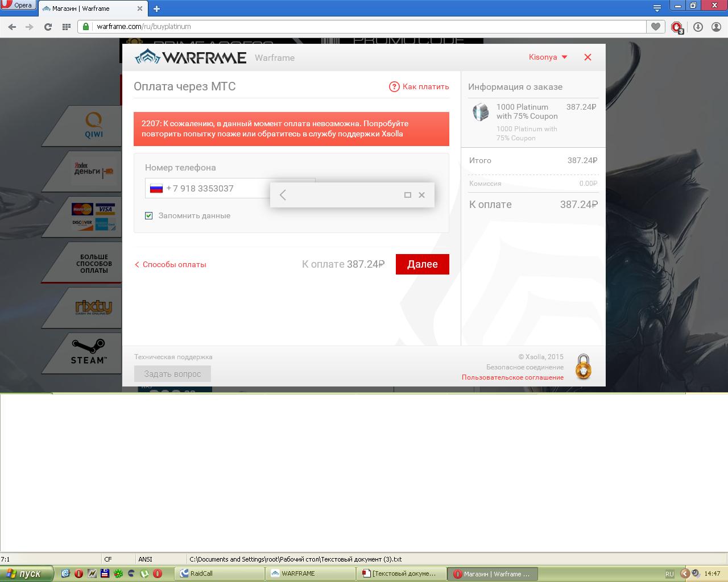The height and width of the screenshot is (582, 728).
Task: Switch to RaidCall in the taskbar
Action: coord(220,573)
